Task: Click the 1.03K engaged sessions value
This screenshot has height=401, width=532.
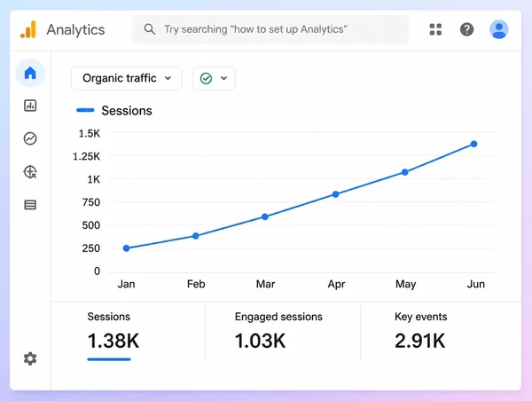Action: pyautogui.click(x=260, y=341)
